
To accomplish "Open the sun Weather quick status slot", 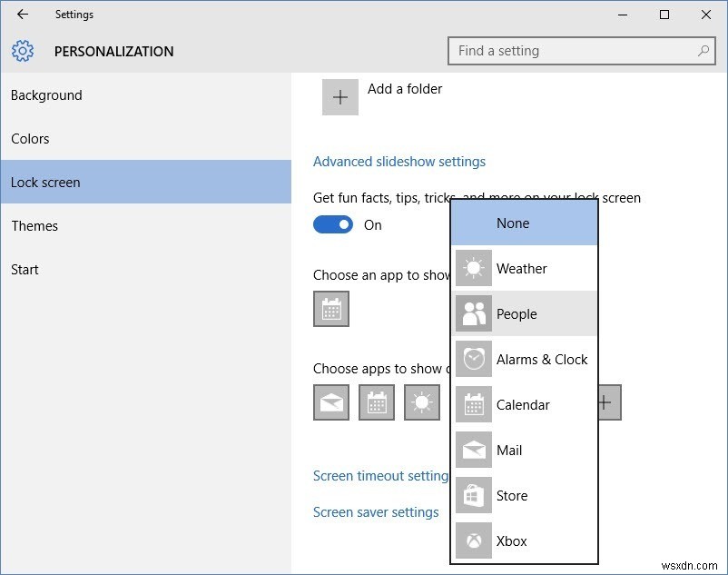I will click(421, 402).
